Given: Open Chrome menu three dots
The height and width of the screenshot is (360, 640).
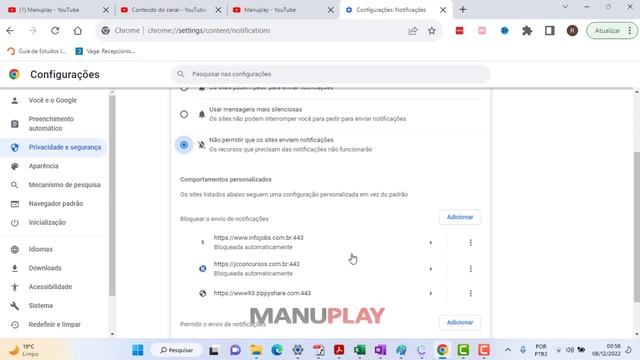Looking at the screenshot, I should [x=630, y=31].
